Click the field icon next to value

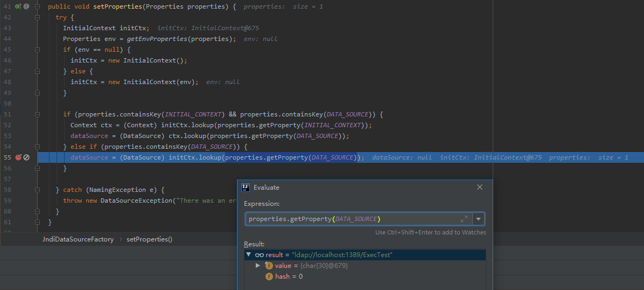click(269, 266)
